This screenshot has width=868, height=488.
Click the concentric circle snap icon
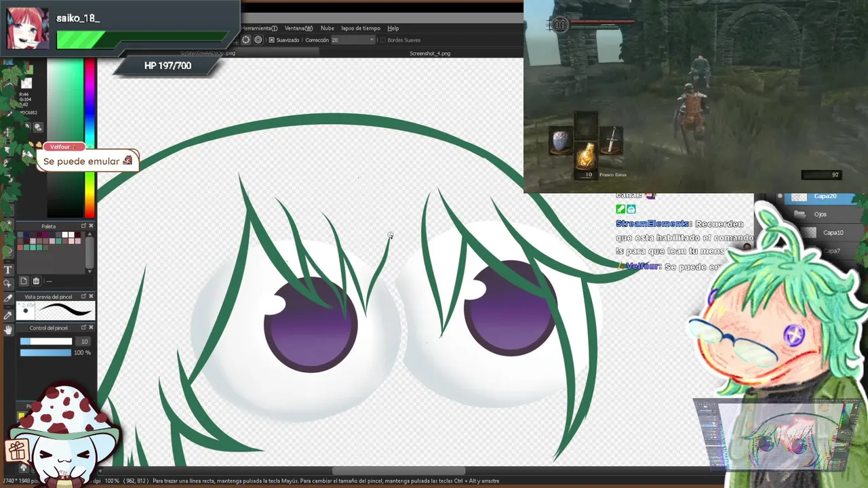click(258, 40)
